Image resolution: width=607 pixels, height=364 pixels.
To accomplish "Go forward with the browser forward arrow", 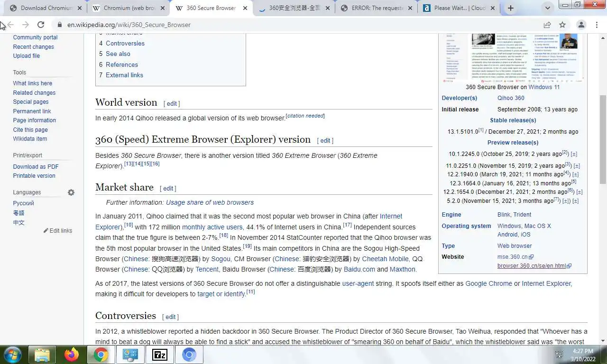I will point(26,25).
